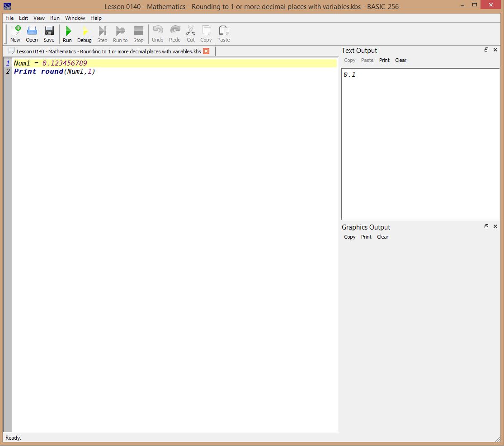Click the New file toolbar icon

click(x=15, y=32)
